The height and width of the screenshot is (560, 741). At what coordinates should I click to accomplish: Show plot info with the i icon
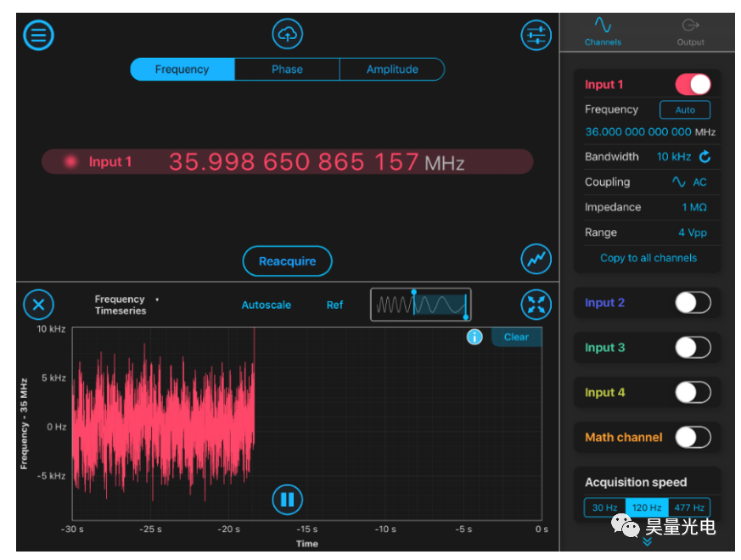[474, 337]
